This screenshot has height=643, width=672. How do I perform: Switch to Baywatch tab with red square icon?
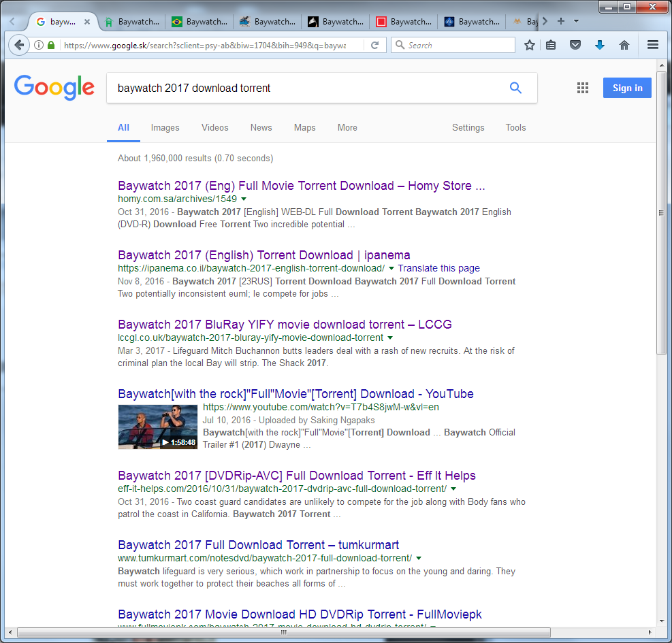click(404, 21)
